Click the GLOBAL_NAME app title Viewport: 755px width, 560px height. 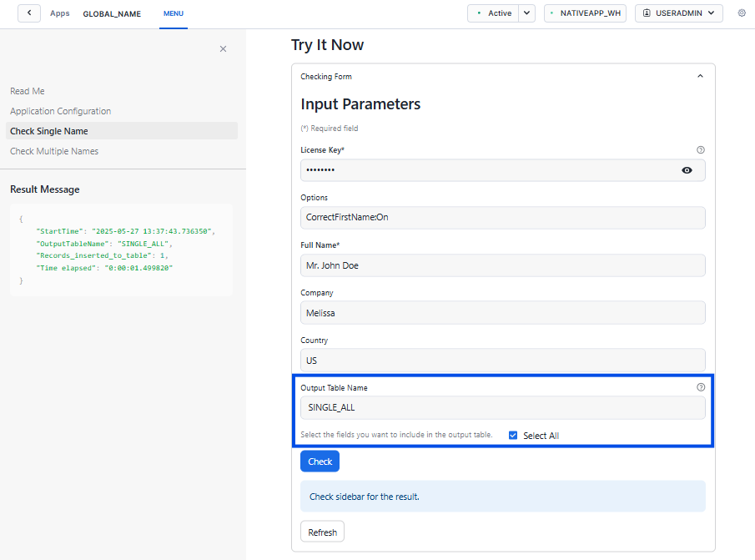pos(112,13)
